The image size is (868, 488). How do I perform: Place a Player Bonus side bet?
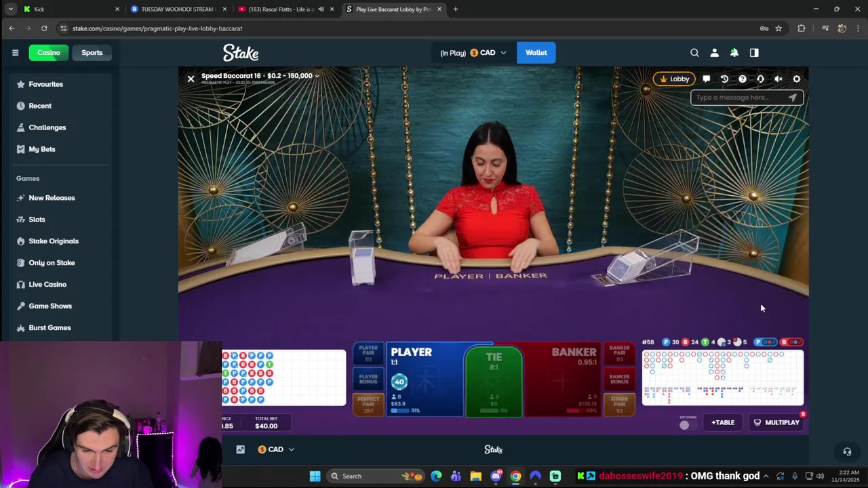(368, 380)
